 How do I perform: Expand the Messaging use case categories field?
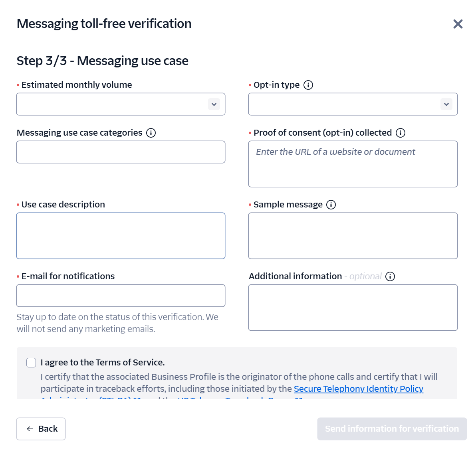point(121,152)
